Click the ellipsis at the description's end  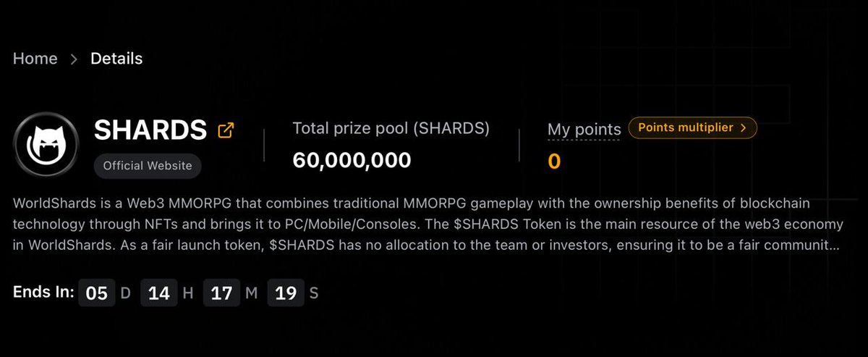[x=833, y=245]
